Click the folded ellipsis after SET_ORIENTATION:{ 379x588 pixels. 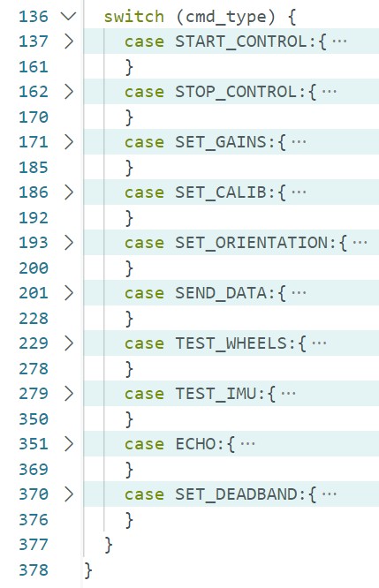click(x=360, y=242)
